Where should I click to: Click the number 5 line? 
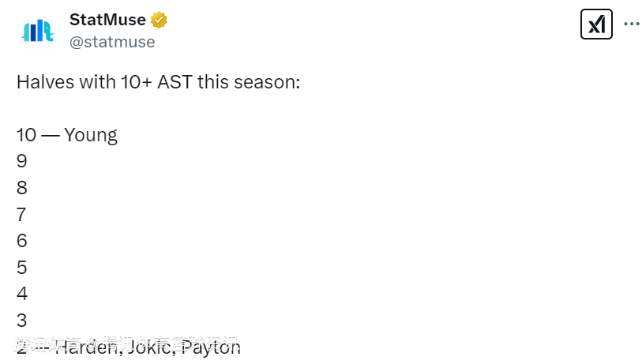pyautogui.click(x=22, y=268)
